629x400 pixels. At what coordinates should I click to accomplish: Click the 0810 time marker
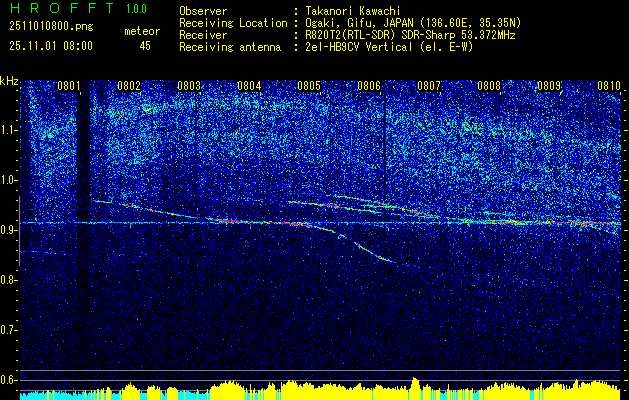tap(609, 86)
